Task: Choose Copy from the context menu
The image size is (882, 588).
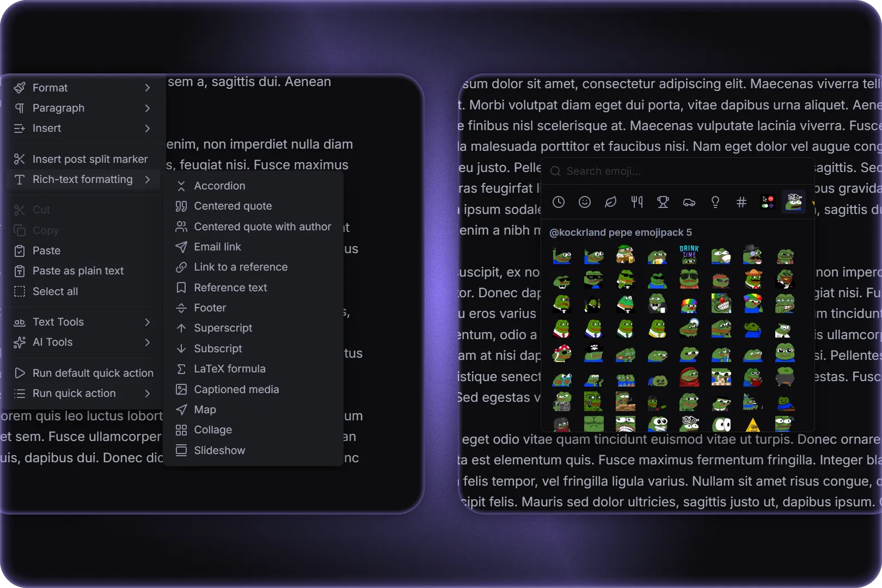Action: point(84,231)
